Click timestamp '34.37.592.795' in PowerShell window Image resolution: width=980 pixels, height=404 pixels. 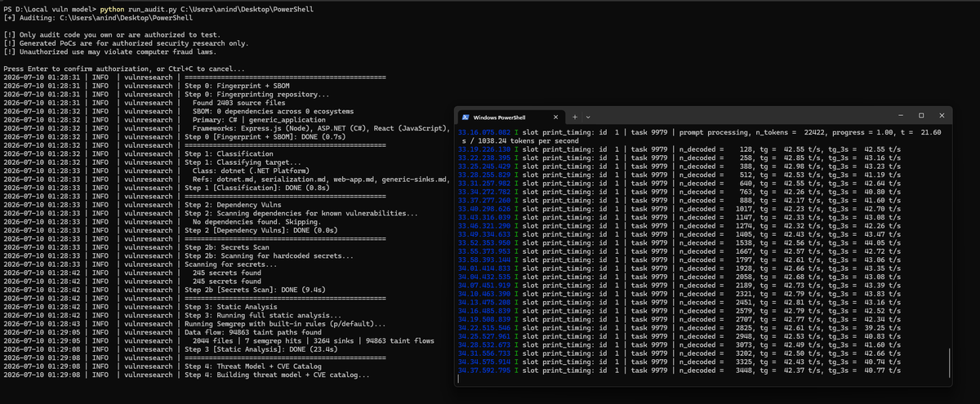(x=484, y=371)
